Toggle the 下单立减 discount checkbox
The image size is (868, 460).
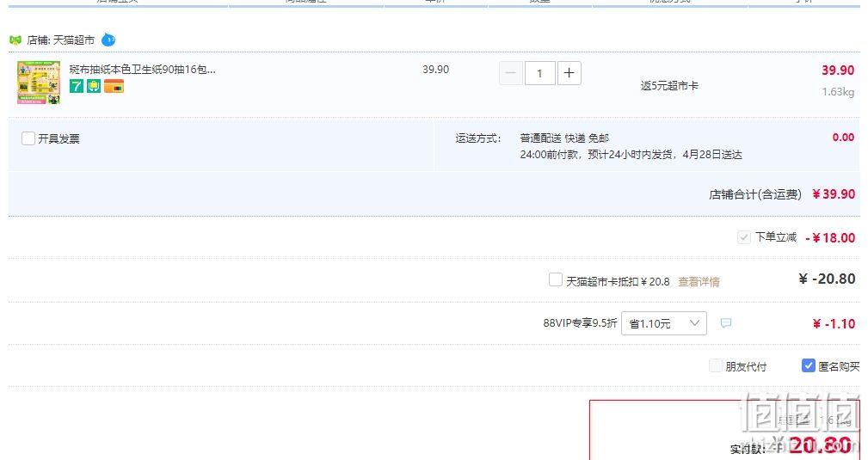tap(743, 237)
